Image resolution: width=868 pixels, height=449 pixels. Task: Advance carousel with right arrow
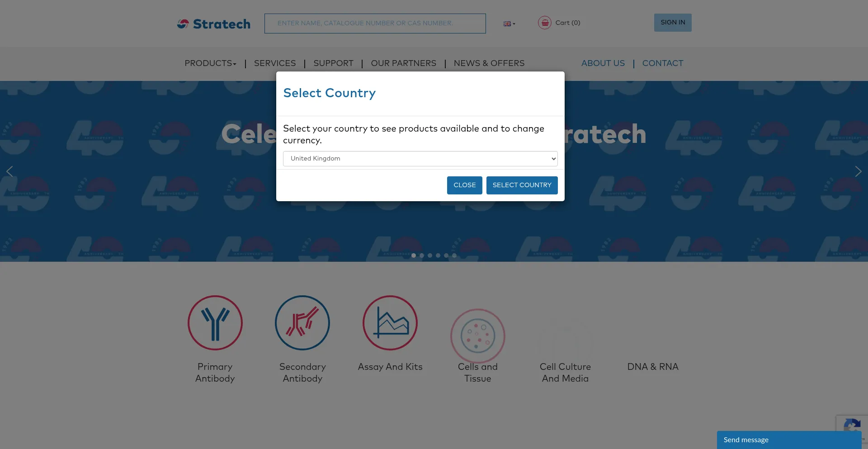point(858,171)
